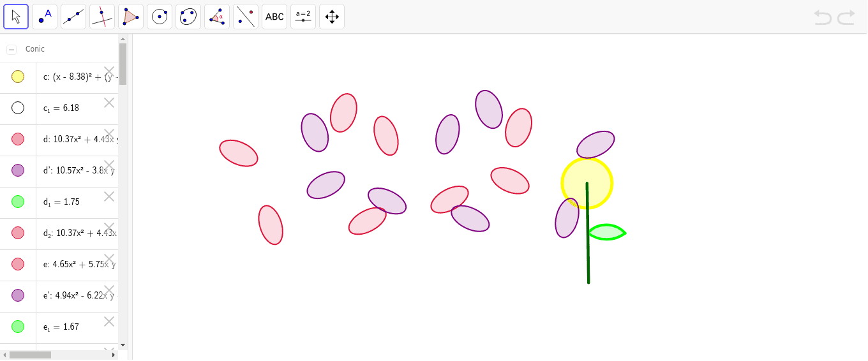
Task: Toggle visibility of conic d
Action: 18,139
